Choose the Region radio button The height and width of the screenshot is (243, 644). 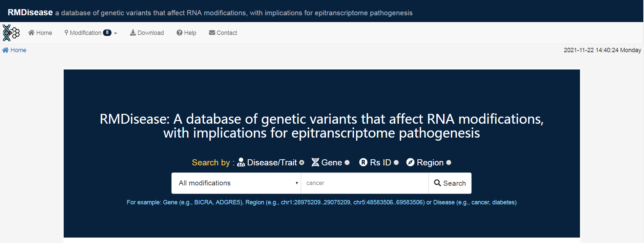449,163
